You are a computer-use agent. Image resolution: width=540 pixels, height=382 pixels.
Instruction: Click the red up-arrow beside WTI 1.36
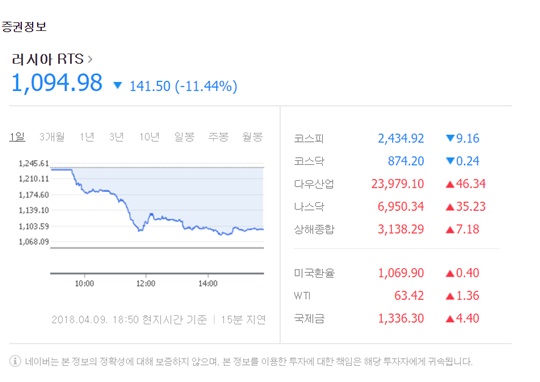tap(450, 296)
